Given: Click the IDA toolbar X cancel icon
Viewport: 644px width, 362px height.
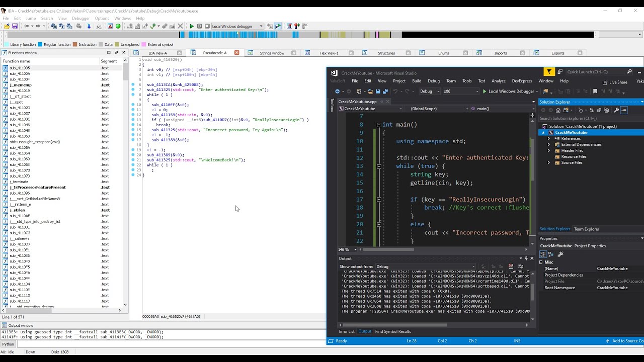Looking at the screenshot, I should [180, 26].
